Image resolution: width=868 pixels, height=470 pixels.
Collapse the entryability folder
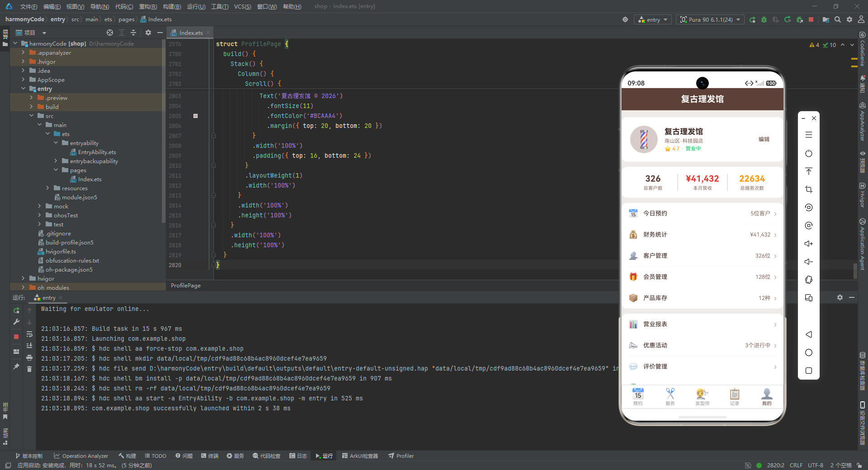(x=56, y=143)
